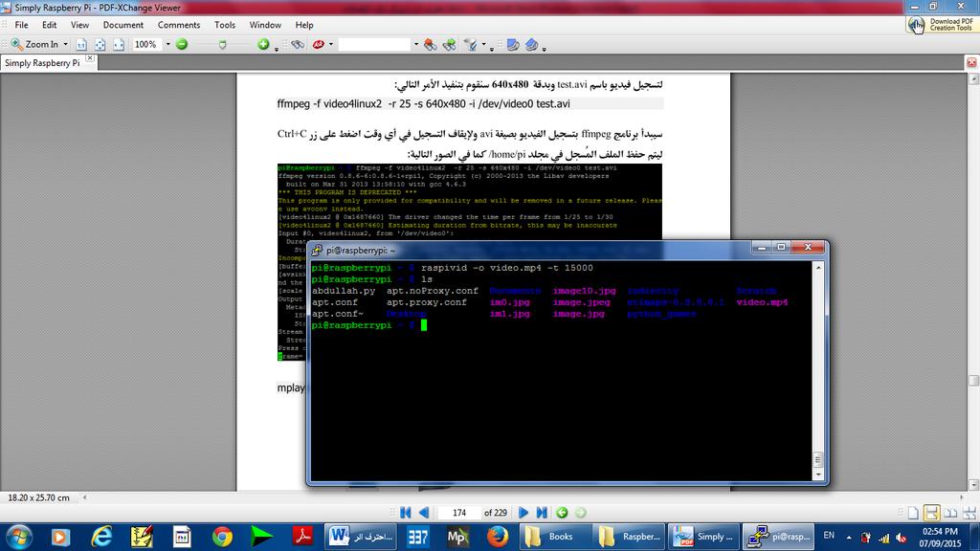The image size is (980, 551).
Task: Select Facing pages layout icon
Action: coord(950,513)
